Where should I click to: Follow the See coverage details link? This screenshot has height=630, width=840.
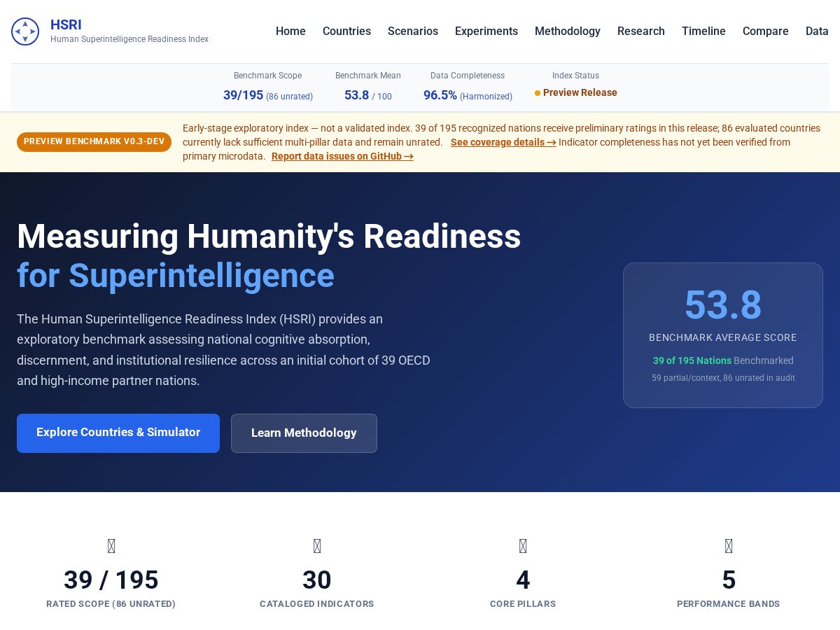(x=503, y=142)
